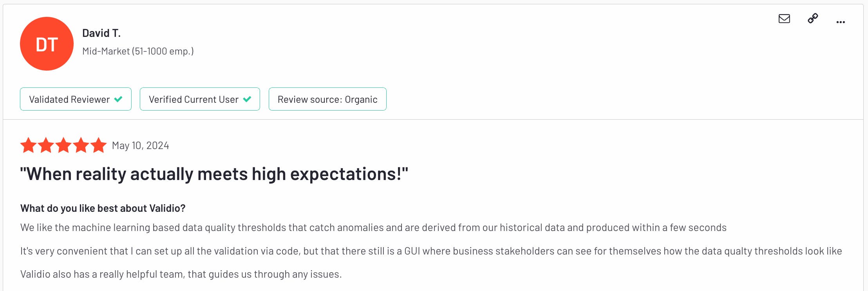Open the three-dot more options menu
Viewport: 868px width, 291px height.
(840, 22)
